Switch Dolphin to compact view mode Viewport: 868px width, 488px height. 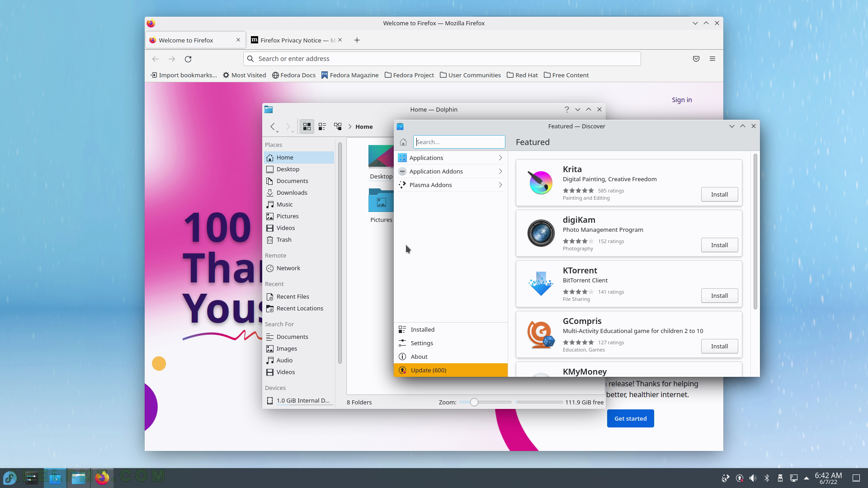click(x=322, y=127)
